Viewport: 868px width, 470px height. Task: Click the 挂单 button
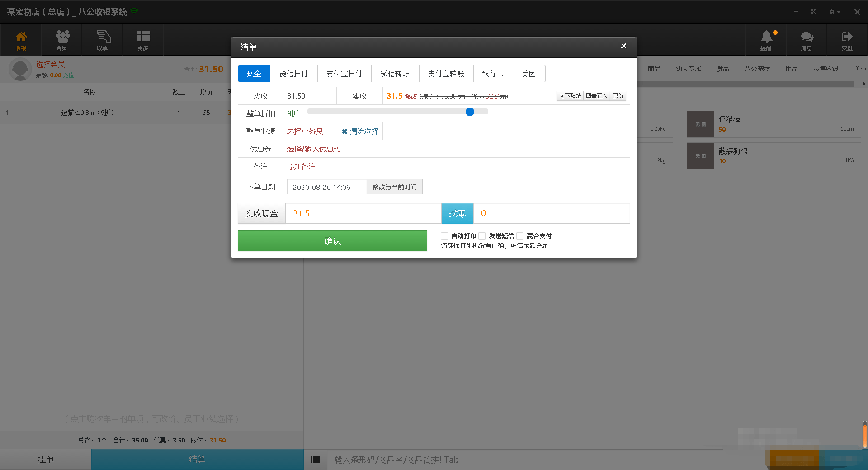tap(46, 460)
